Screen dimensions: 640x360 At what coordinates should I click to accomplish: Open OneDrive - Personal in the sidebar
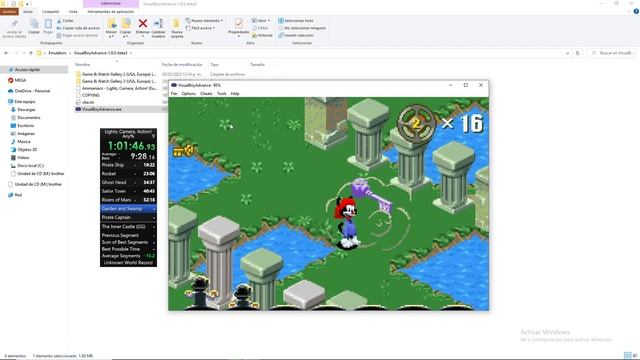tap(29, 91)
